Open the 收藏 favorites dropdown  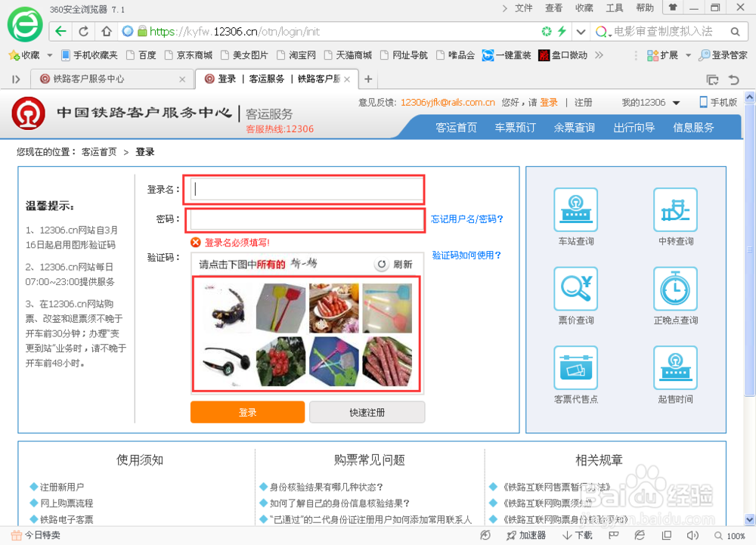(29, 54)
